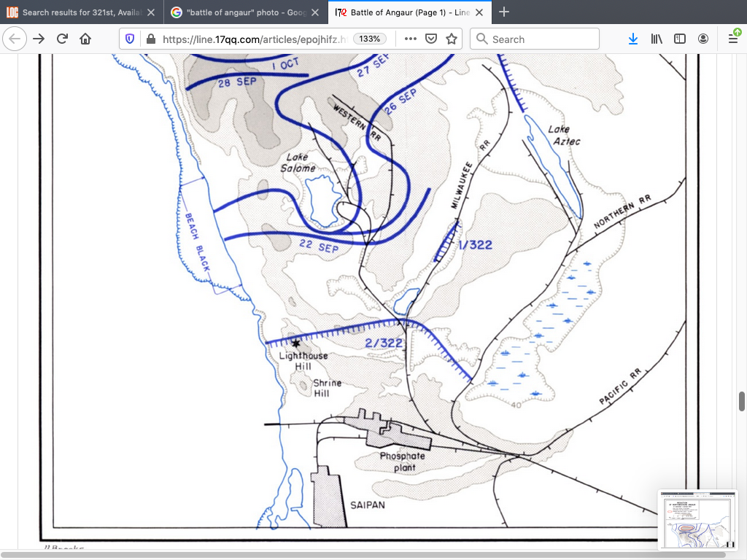The image size is (747, 560).
Task: Open the Firefox account menu
Action: [x=703, y=39]
